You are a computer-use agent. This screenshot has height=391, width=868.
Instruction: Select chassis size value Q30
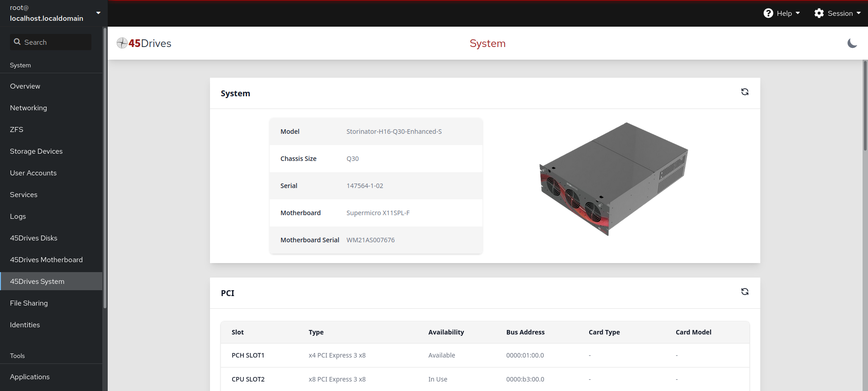coord(353,159)
